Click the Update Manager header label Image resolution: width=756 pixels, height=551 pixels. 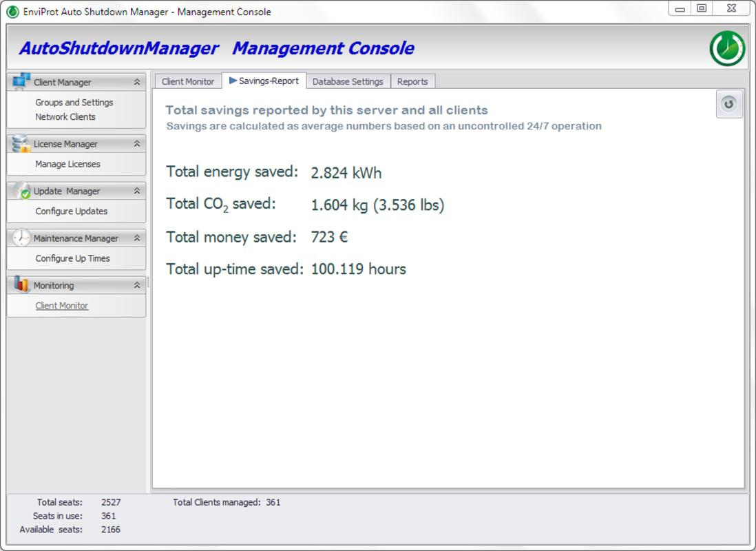[67, 191]
